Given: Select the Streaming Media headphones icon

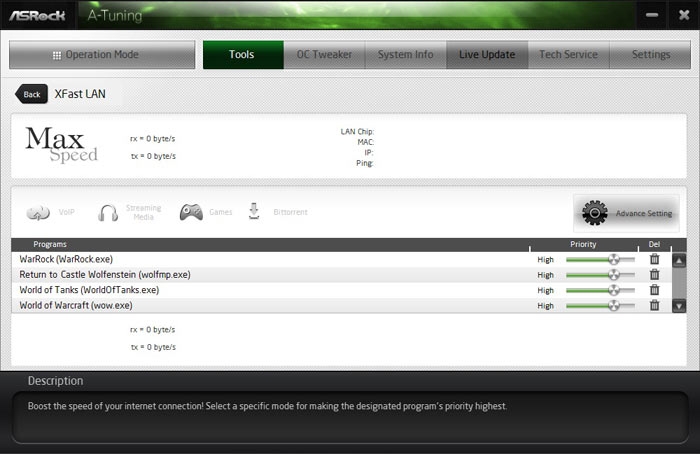Looking at the screenshot, I should coord(108,213).
